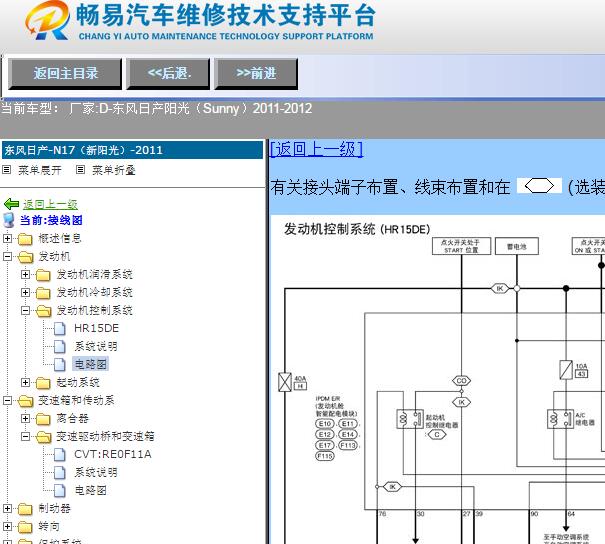
Task: Expand the 概述信息 folder node
Action: coord(7,238)
